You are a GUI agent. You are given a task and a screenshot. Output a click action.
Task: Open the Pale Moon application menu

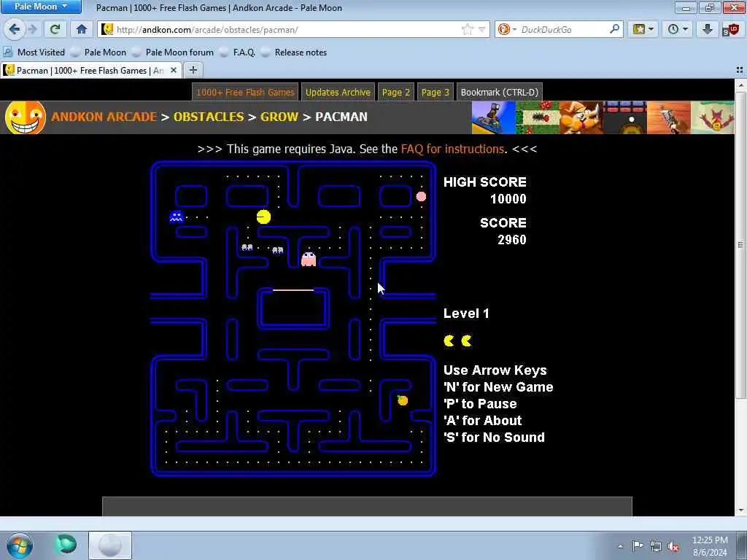41,7
